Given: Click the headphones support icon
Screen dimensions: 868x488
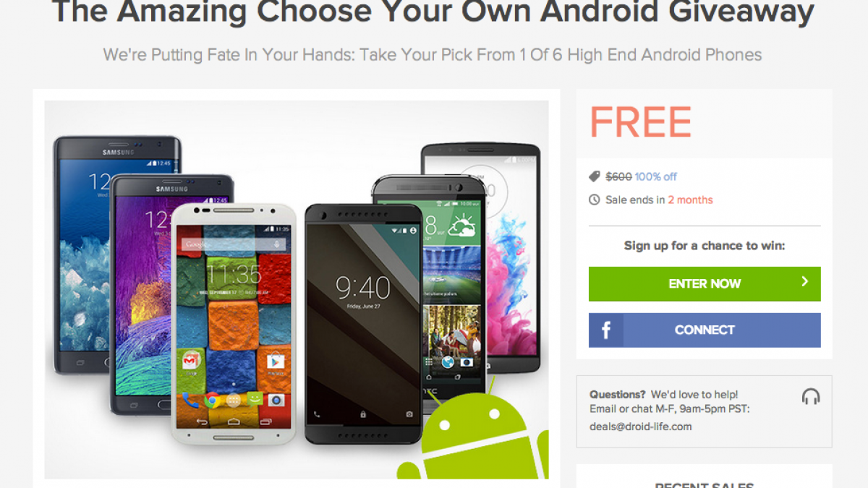Looking at the screenshot, I should coord(811,396).
